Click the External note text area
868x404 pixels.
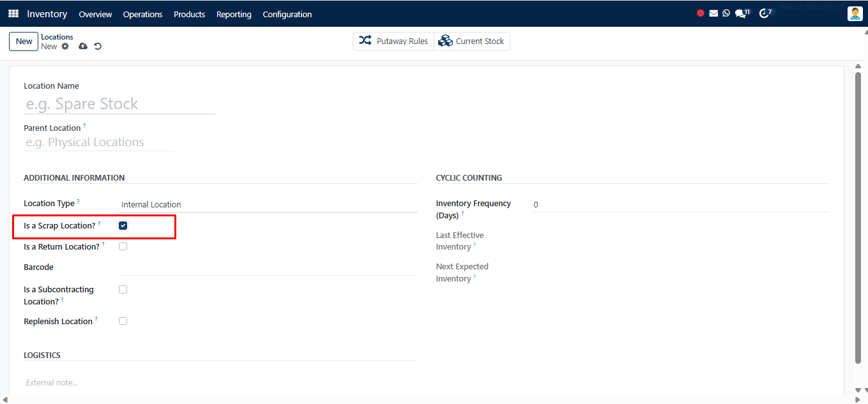click(x=221, y=383)
